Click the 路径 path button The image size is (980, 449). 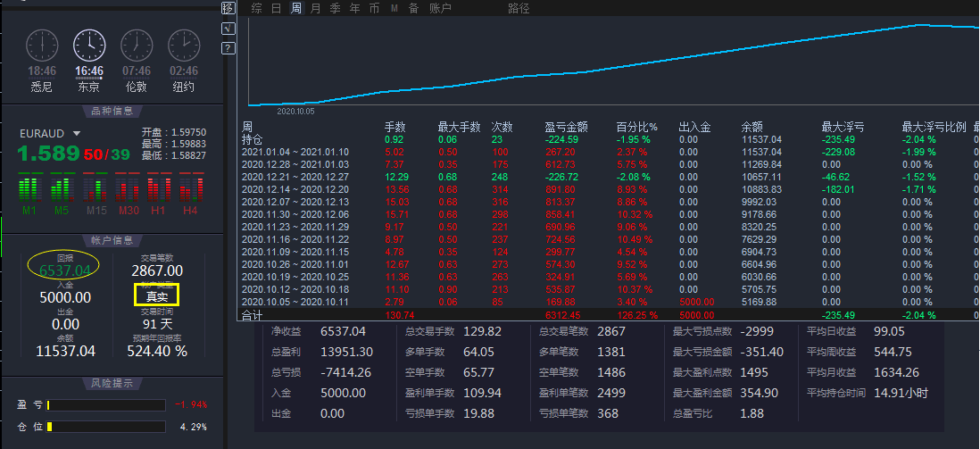click(519, 8)
